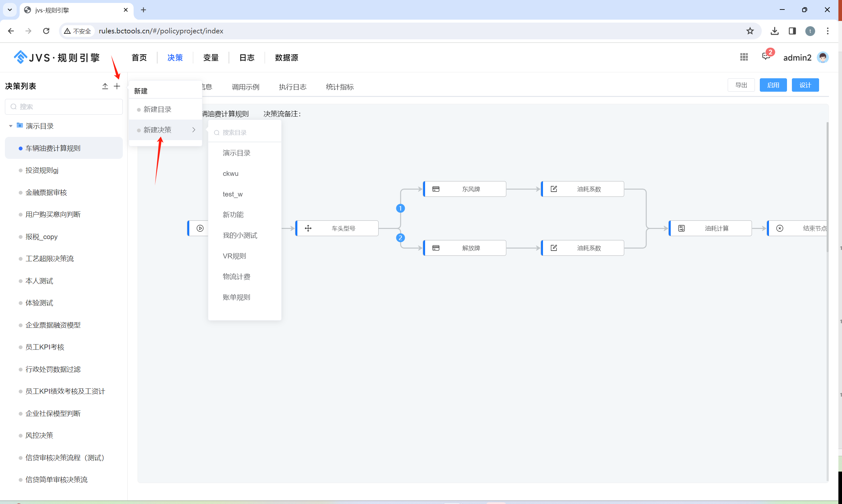Click the 油耗计算 calculation node icon
842x504 pixels.
click(x=681, y=228)
